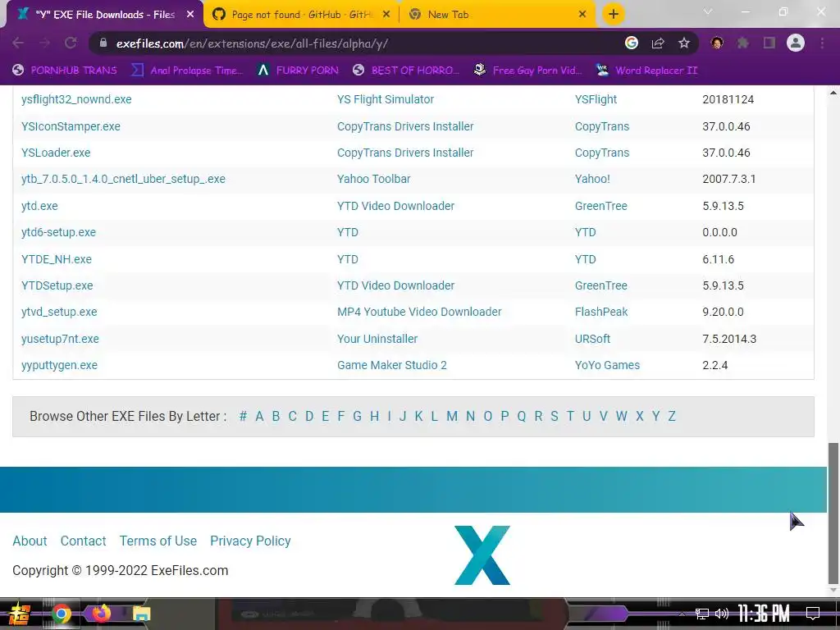Click YoYo Games developer link

coord(607,365)
